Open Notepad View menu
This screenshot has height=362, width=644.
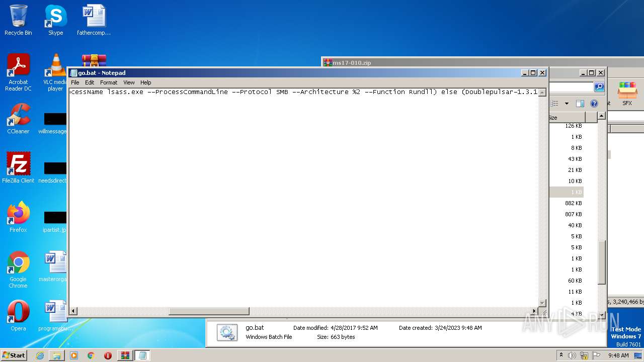tap(129, 82)
